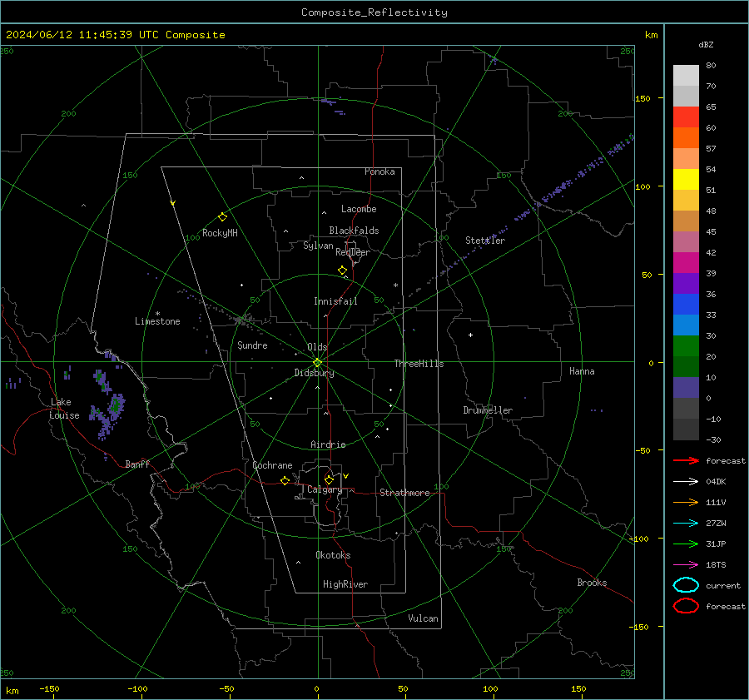Click the current legend text
This screenshot has width=749, height=700.
pos(723,585)
